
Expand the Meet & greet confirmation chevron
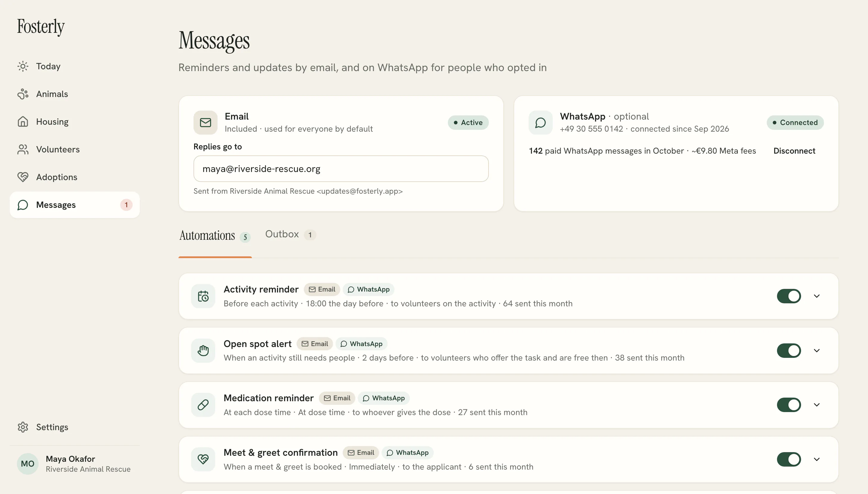point(817,459)
